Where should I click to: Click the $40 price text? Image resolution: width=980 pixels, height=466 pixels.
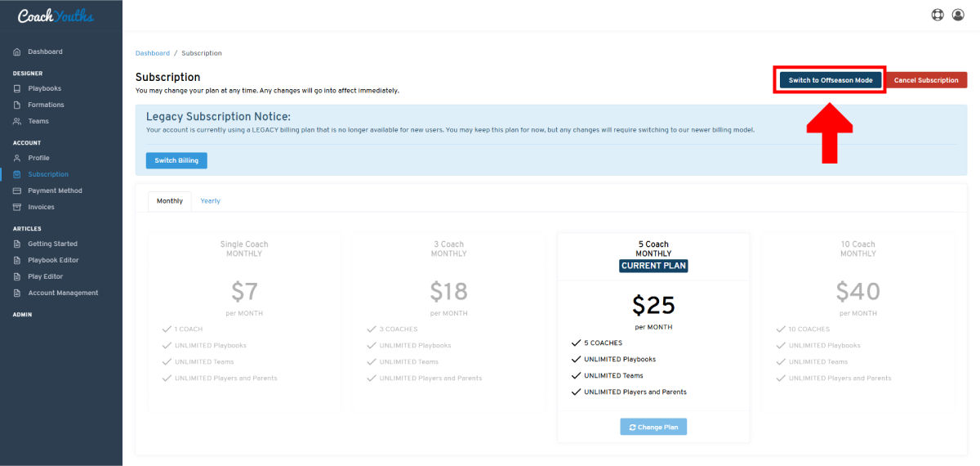tap(858, 291)
